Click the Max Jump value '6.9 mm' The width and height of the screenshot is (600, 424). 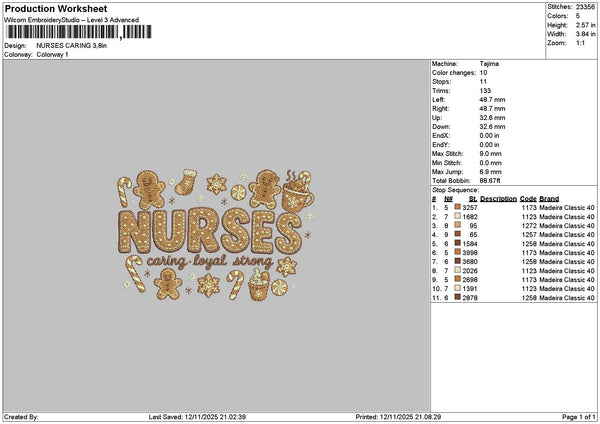coord(491,172)
